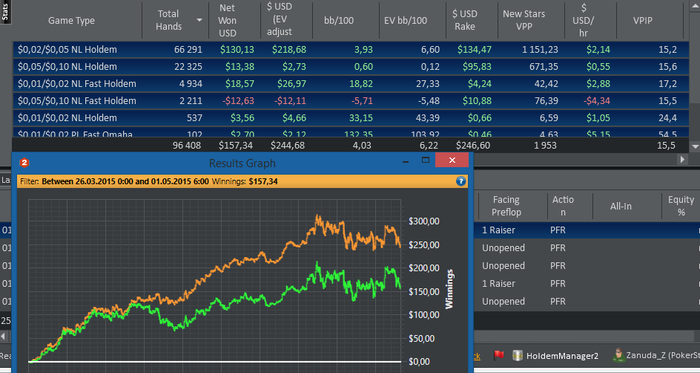The width and height of the screenshot is (700, 373).
Task: Sort by $ USD/hr column header
Action: [x=583, y=20]
